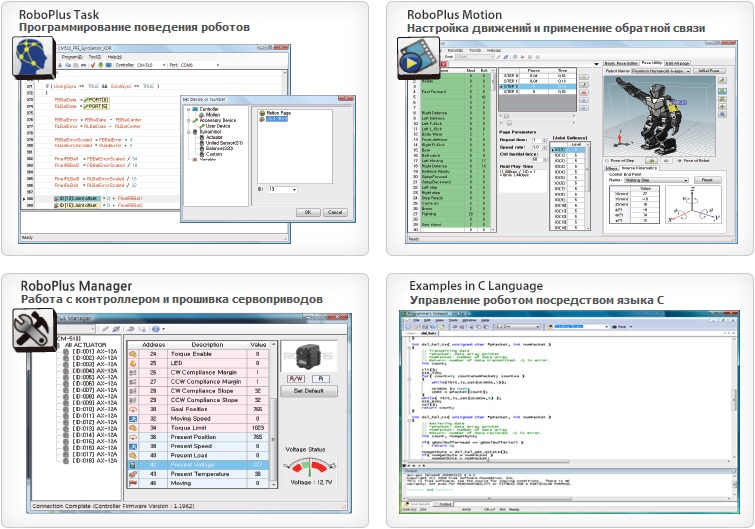Image resolution: width=755 pixels, height=529 pixels.
Task: Select the Actuator item under Dynamixel
Action: click(x=214, y=137)
